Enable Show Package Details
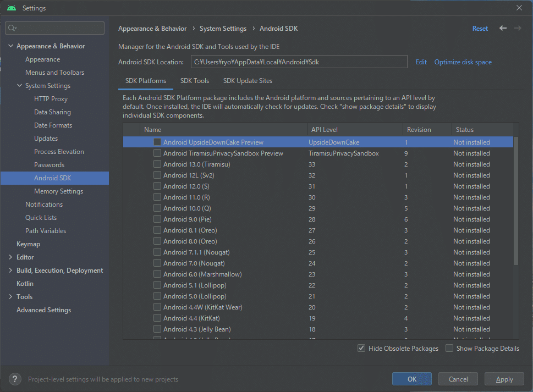Screen dimensions: 533x392 click(x=449, y=348)
